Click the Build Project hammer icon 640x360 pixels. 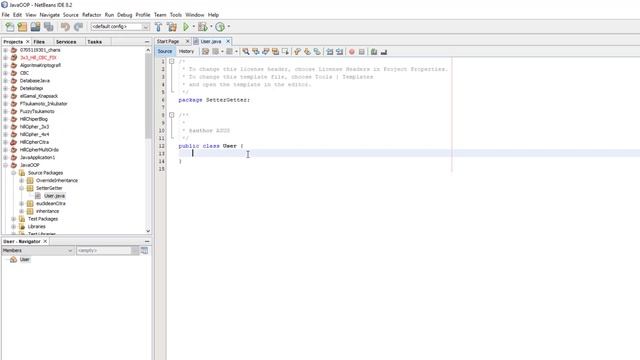pyautogui.click(x=158, y=27)
